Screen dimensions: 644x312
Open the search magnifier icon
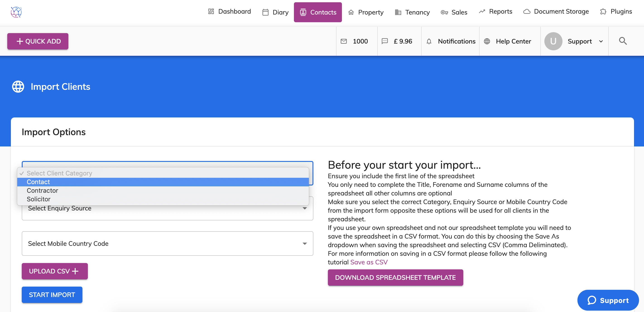(622, 41)
